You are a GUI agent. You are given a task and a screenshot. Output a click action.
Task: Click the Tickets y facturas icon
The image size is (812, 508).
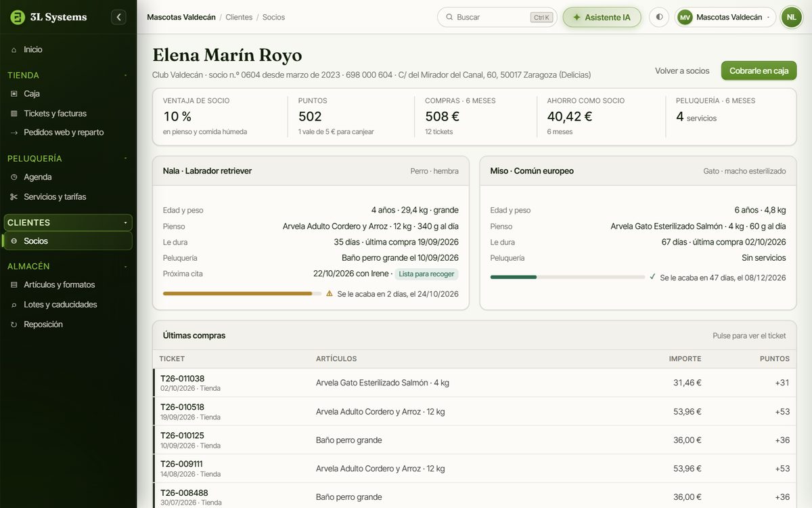[x=14, y=113]
